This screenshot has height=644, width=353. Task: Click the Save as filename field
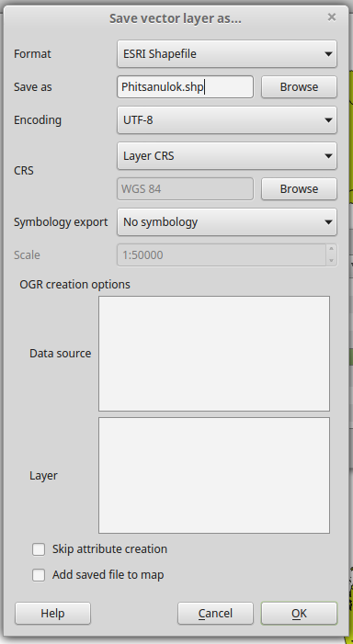185,87
